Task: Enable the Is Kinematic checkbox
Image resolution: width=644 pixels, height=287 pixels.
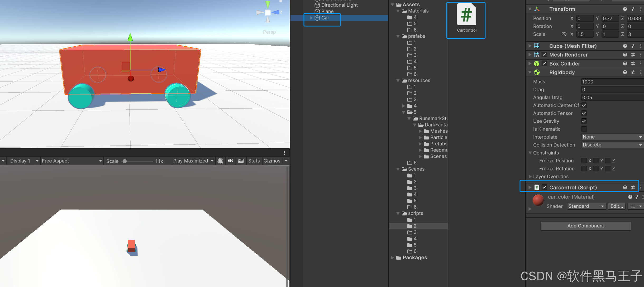Action: (584, 129)
